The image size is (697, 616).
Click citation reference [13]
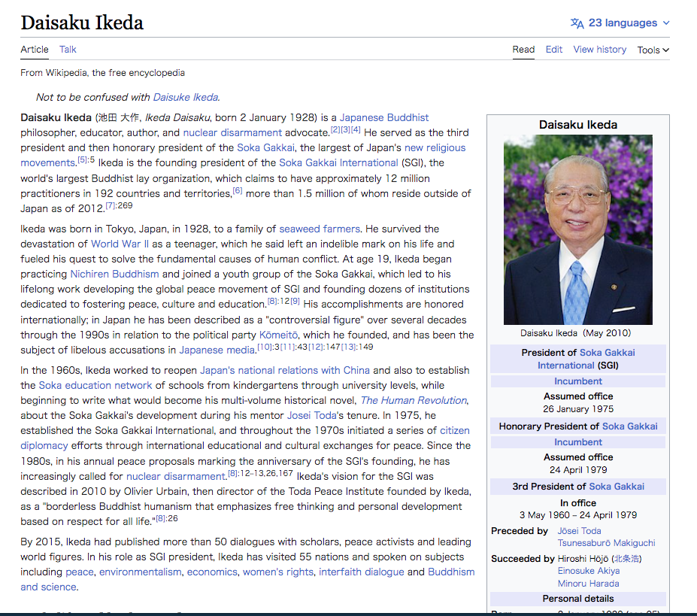pos(349,347)
